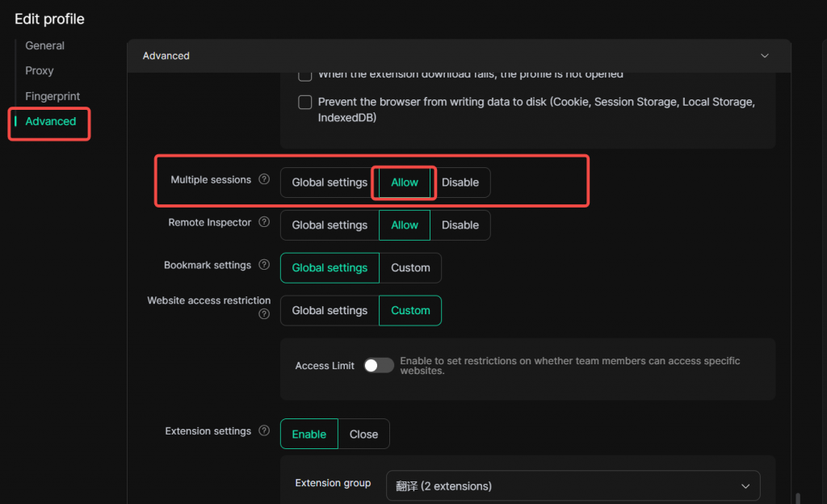Open help icon for Remote Inspector
827x504 pixels.
pyautogui.click(x=264, y=222)
